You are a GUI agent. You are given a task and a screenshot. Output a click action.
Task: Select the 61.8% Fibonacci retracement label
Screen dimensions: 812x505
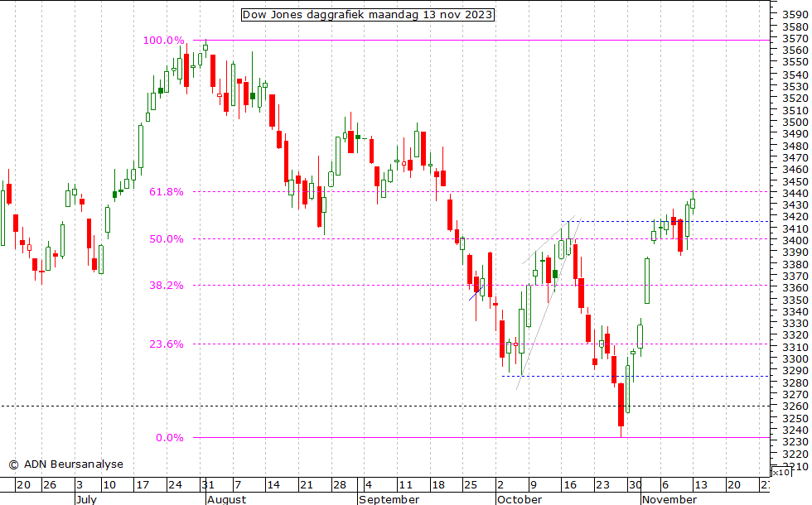[x=167, y=192]
